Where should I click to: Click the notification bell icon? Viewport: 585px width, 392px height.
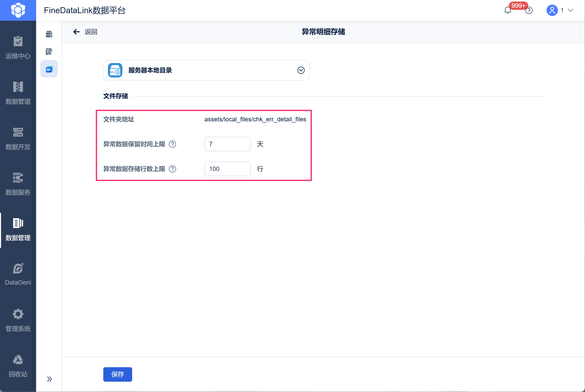click(508, 10)
